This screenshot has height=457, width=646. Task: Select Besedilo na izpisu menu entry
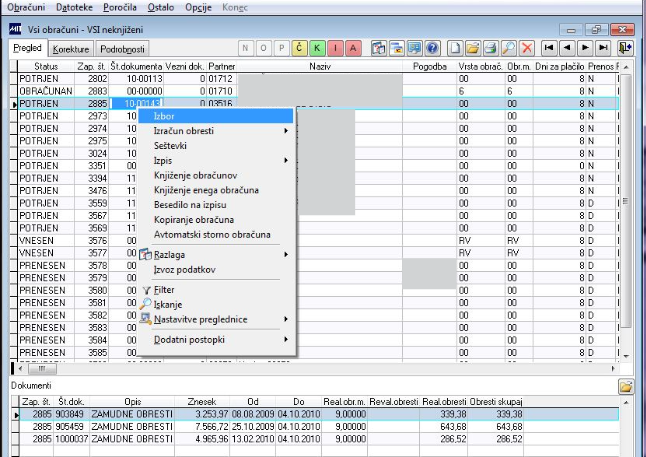(215, 205)
